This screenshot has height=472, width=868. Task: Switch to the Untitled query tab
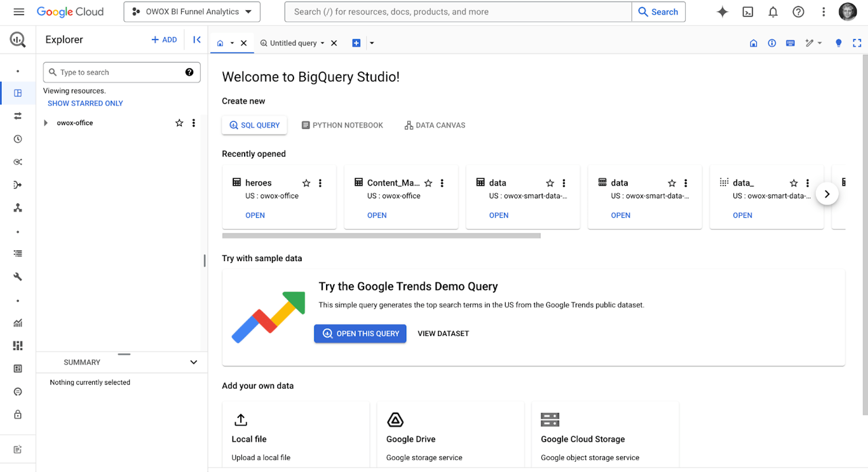click(292, 43)
